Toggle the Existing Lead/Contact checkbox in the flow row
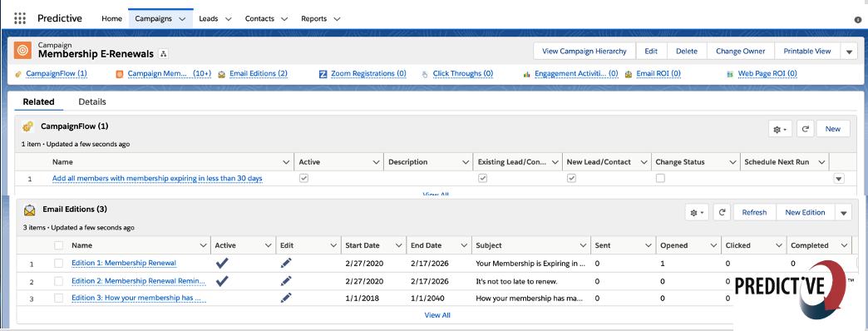Viewport: 868px width, 331px height. (x=483, y=179)
